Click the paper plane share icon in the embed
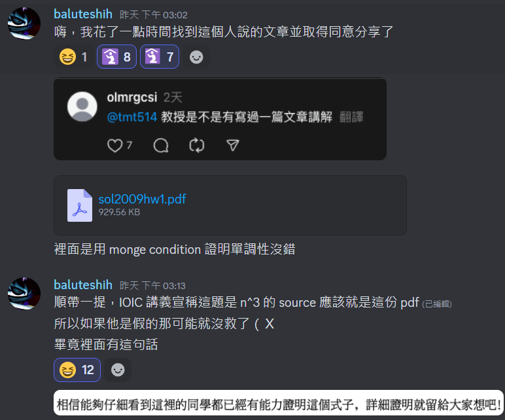This screenshot has height=420, width=505. click(232, 146)
